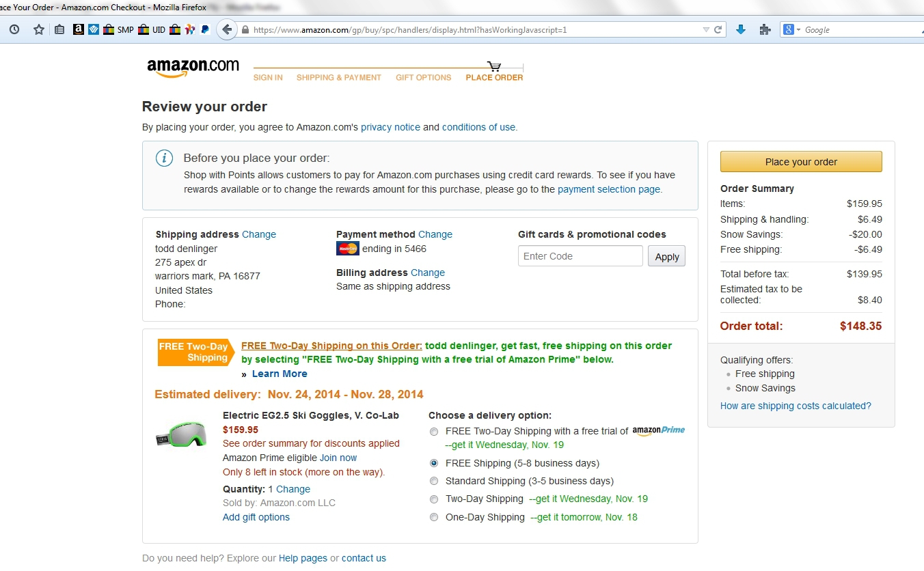Image resolution: width=924 pixels, height=571 pixels.
Task: Click the Order total $148.35 amount
Action: (x=861, y=326)
